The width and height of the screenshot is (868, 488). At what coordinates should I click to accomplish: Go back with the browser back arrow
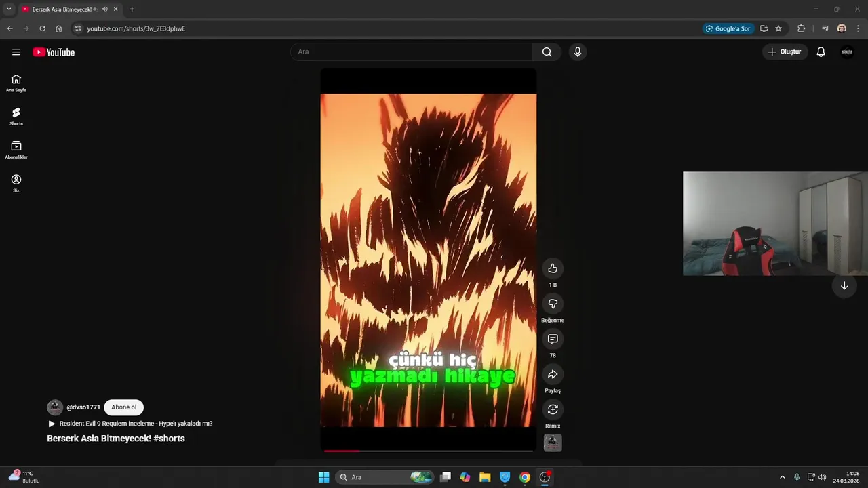click(9, 28)
